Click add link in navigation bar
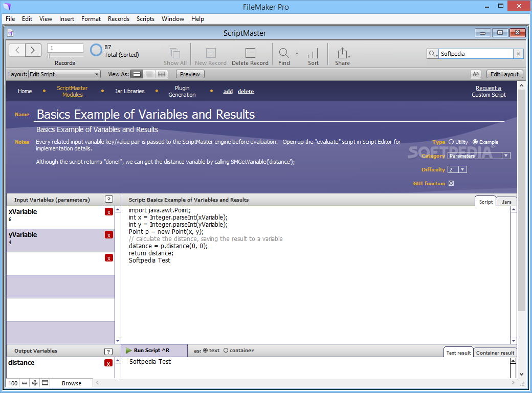Image resolution: width=532 pixels, height=393 pixels. click(228, 91)
